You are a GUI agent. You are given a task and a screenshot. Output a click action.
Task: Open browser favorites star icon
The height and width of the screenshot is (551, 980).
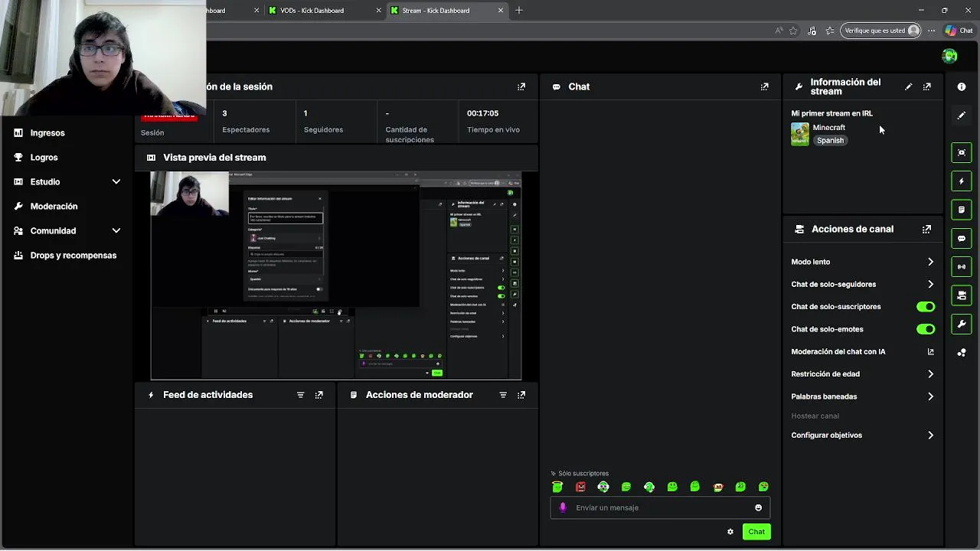pyautogui.click(x=793, y=31)
